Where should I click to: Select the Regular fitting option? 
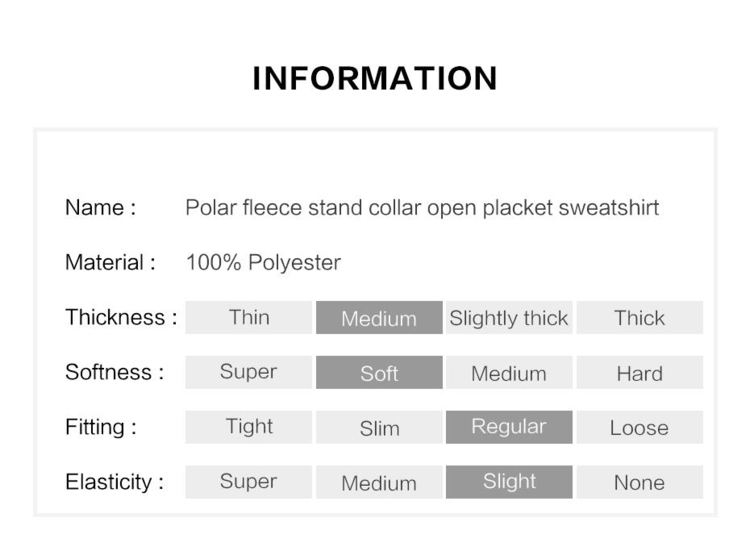509,427
